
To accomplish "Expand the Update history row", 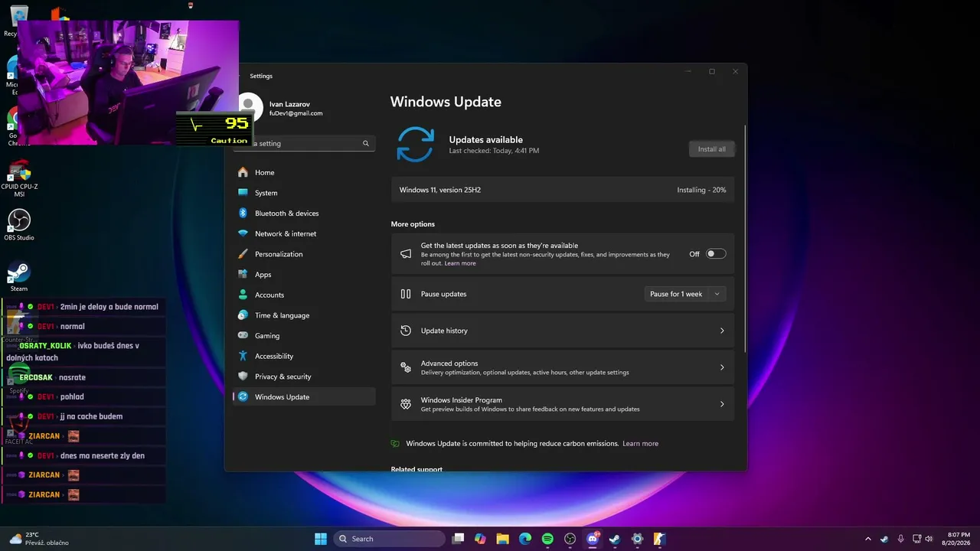I will pos(563,331).
